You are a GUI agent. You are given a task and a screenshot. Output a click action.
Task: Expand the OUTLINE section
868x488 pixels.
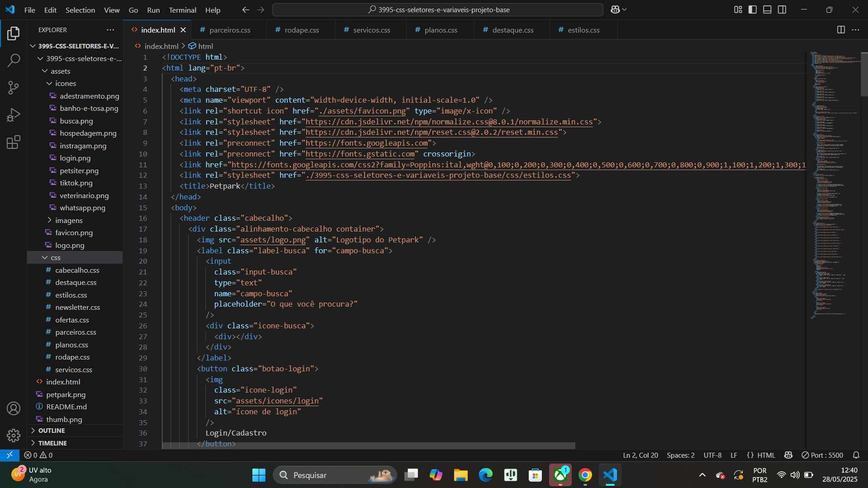[75, 431]
